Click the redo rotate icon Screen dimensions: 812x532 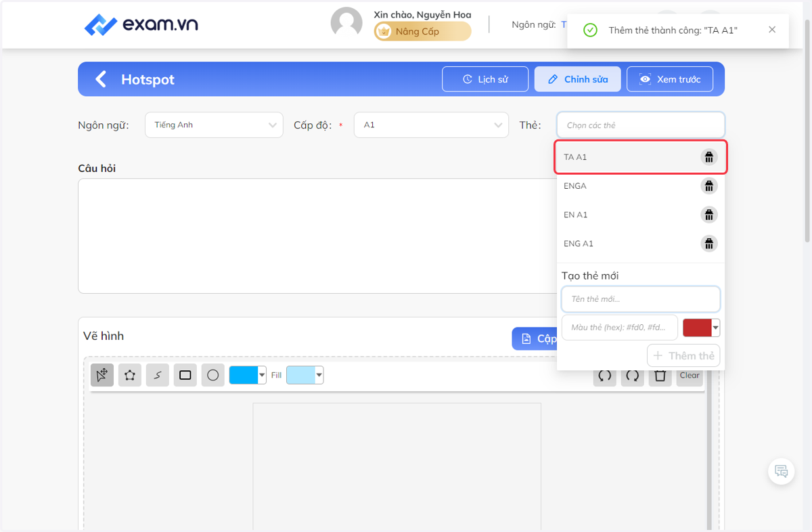pyautogui.click(x=633, y=376)
